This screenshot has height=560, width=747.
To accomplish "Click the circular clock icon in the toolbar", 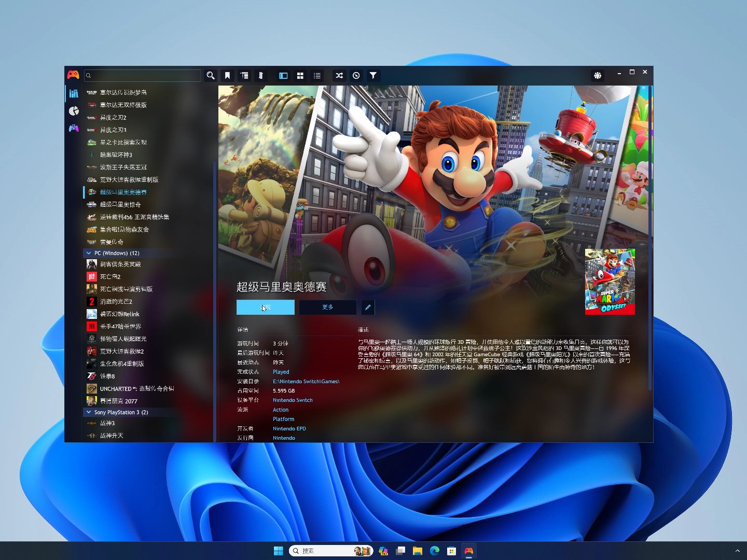I will pos(356,76).
